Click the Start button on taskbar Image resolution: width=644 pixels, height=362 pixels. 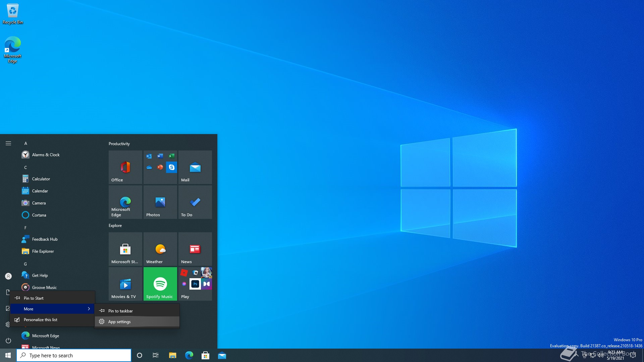[8, 355]
